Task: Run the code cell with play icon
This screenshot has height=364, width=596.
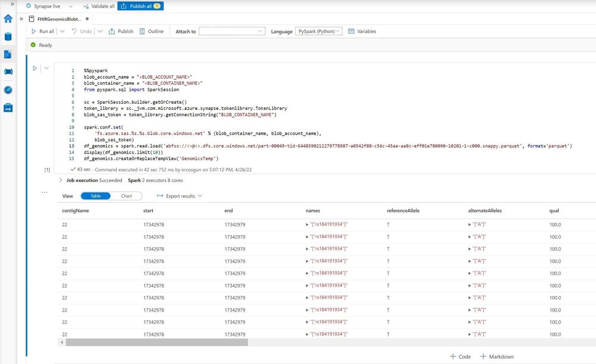Action: pos(35,68)
